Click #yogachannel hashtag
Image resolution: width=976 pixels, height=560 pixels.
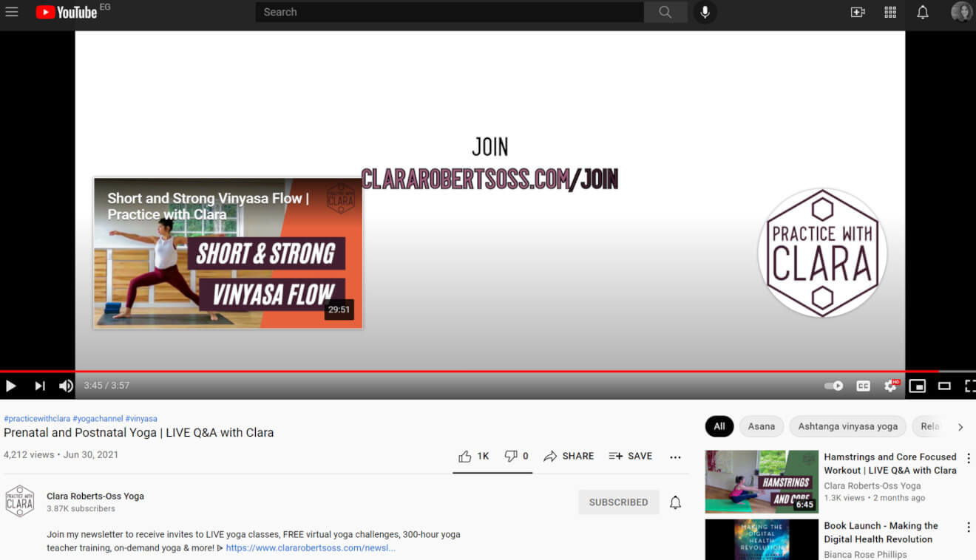pyautogui.click(x=98, y=419)
